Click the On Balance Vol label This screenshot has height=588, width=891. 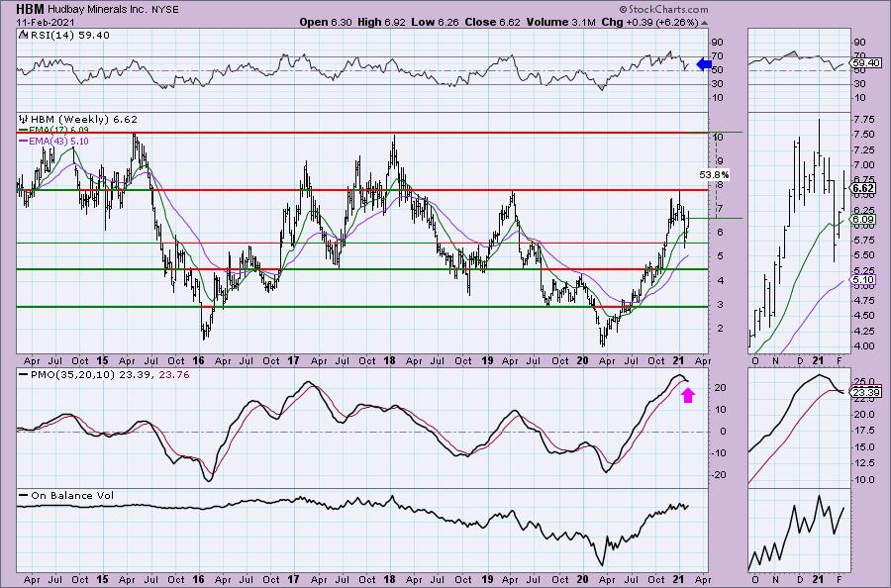pyautogui.click(x=72, y=495)
